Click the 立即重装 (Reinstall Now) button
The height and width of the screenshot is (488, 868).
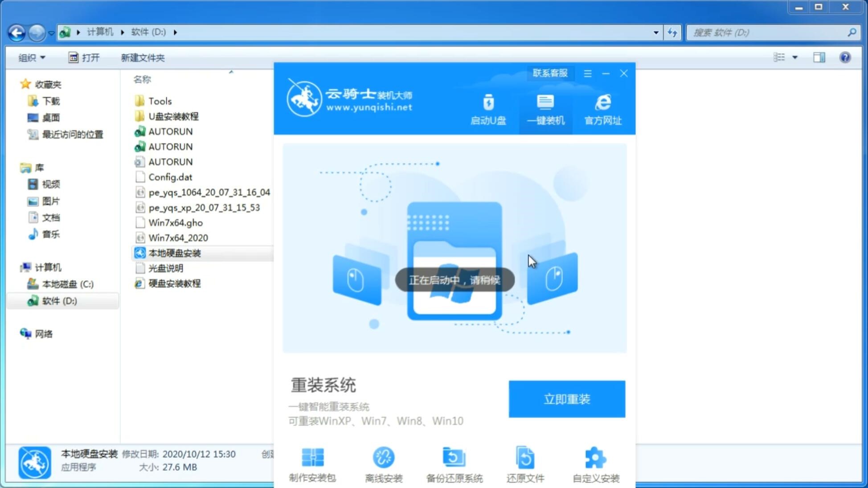[x=567, y=398]
